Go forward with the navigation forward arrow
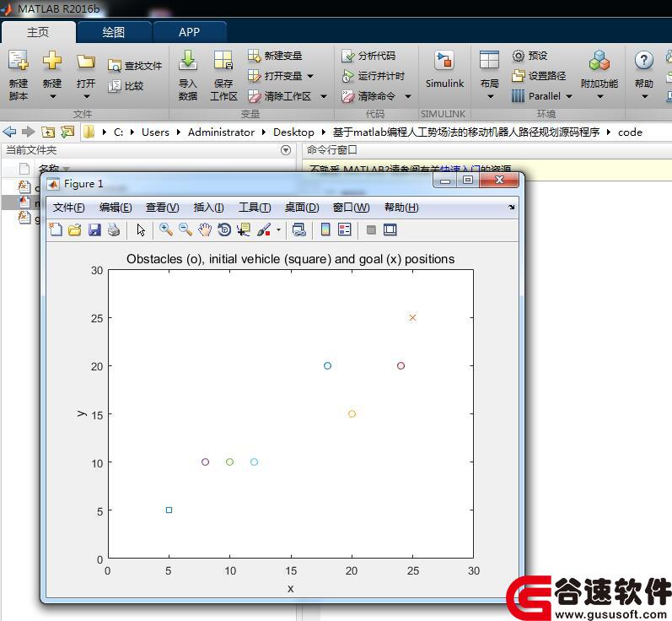Viewport: 672px width, 621px height. click(x=29, y=132)
